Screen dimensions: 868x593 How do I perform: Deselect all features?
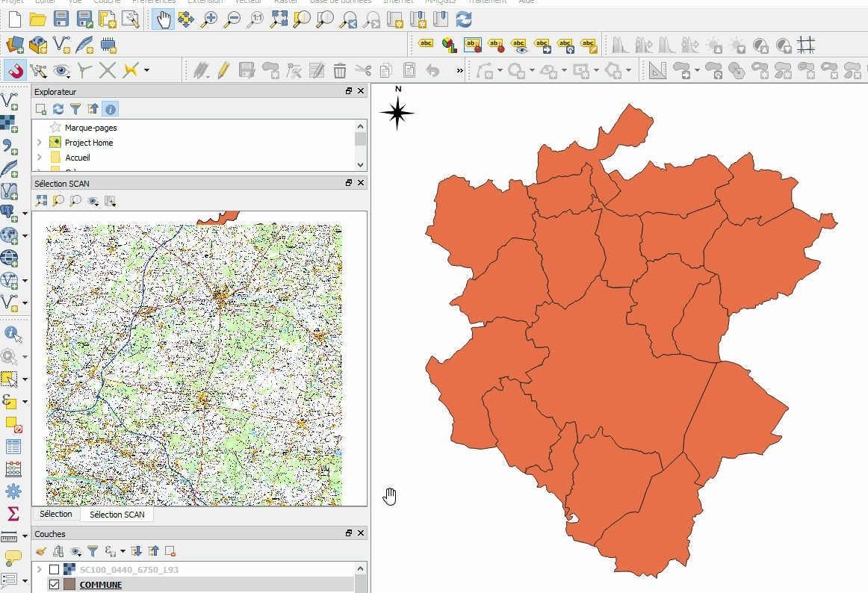13,425
